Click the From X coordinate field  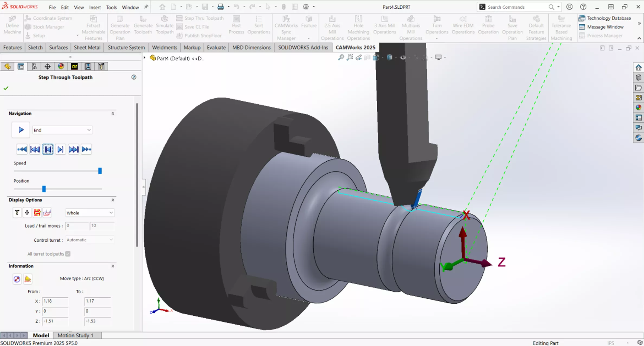point(55,301)
